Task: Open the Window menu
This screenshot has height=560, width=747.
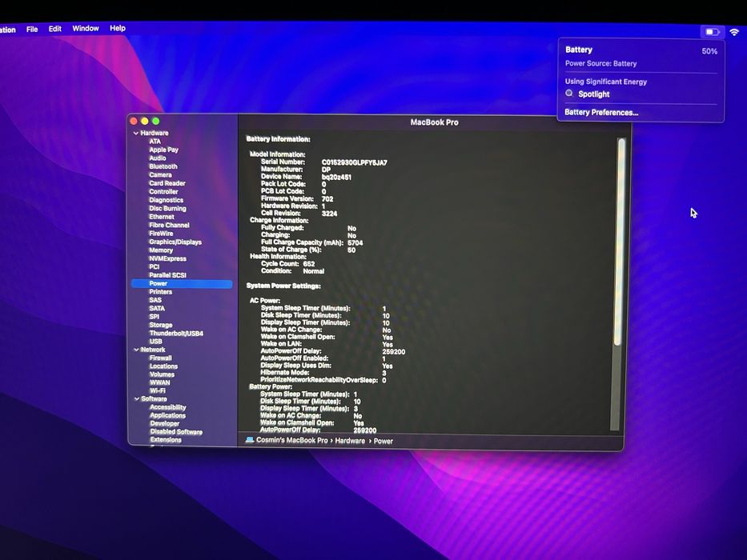Action: (86, 28)
